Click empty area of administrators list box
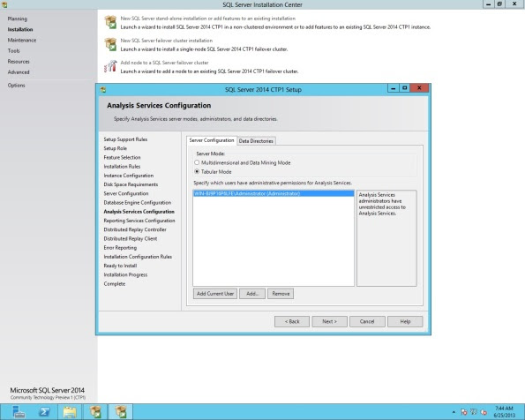The image size is (525, 420). (x=274, y=241)
